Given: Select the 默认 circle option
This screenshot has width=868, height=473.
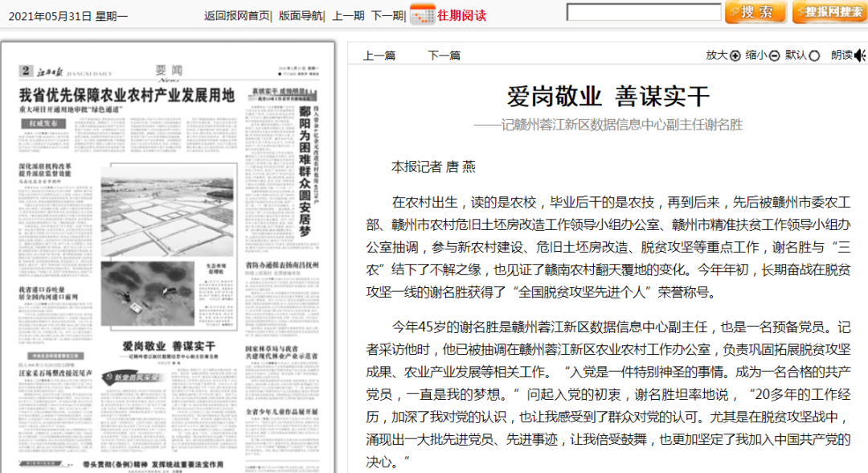Looking at the screenshot, I should (814, 56).
